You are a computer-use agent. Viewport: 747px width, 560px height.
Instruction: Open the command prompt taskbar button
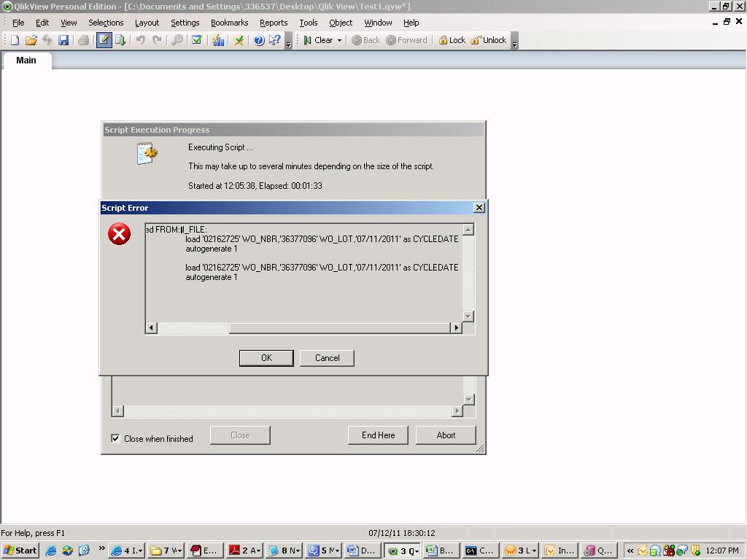coord(481,551)
